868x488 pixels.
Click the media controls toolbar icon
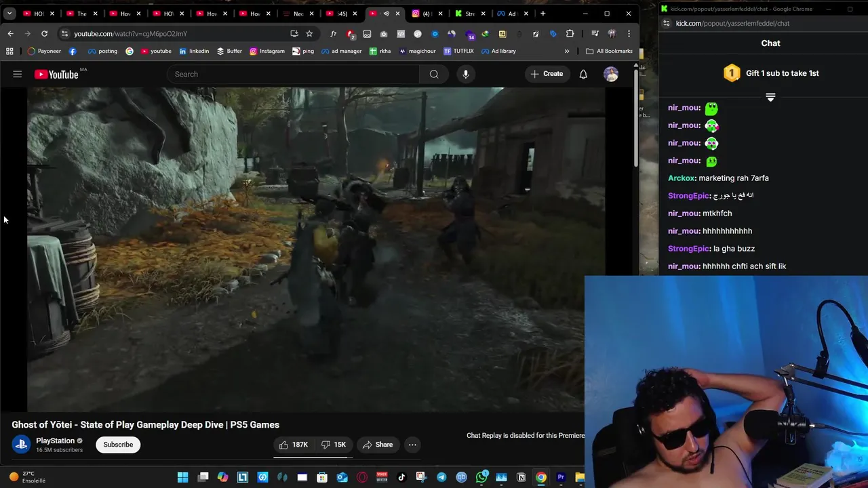pyautogui.click(x=595, y=34)
